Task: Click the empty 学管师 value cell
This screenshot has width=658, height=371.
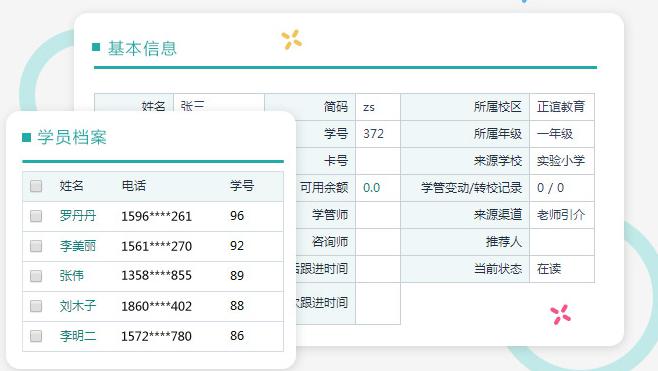Action: 378,215
